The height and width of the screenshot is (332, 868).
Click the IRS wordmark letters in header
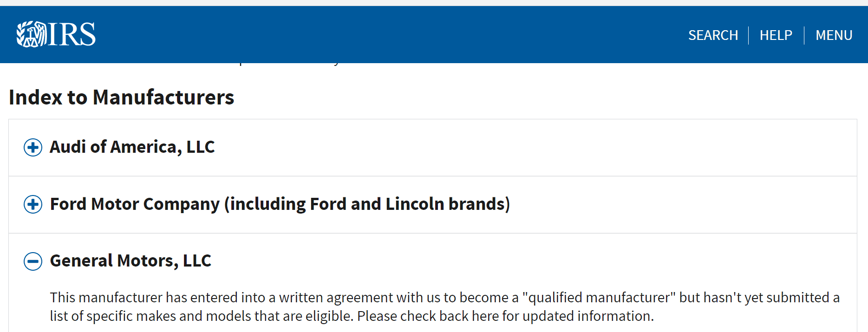[72, 34]
